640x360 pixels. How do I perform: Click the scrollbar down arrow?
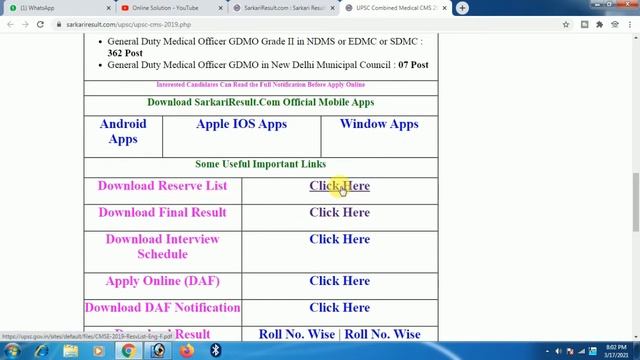(636, 338)
